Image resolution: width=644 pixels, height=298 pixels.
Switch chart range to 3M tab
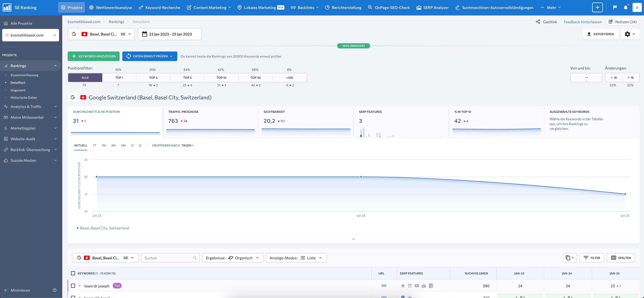(x=113, y=145)
